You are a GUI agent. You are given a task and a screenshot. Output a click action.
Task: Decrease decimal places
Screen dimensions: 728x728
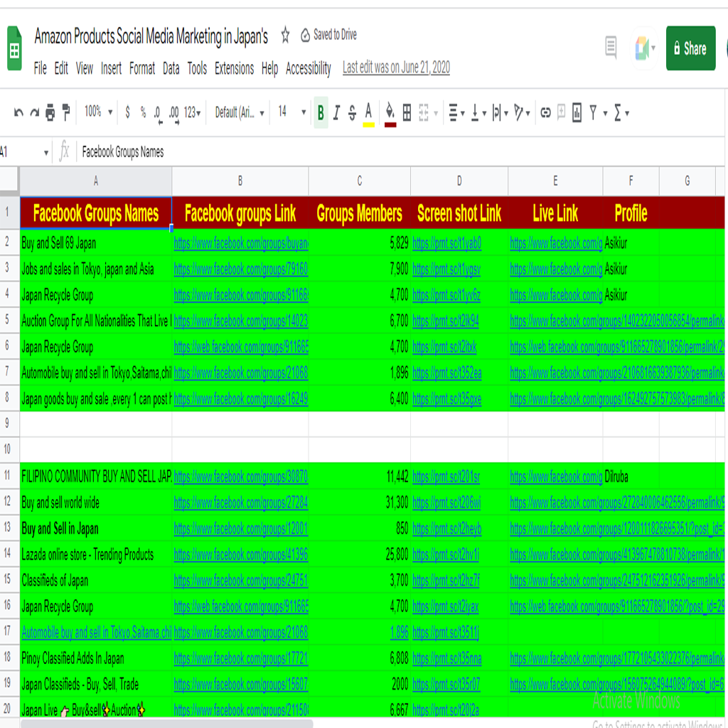(x=158, y=113)
